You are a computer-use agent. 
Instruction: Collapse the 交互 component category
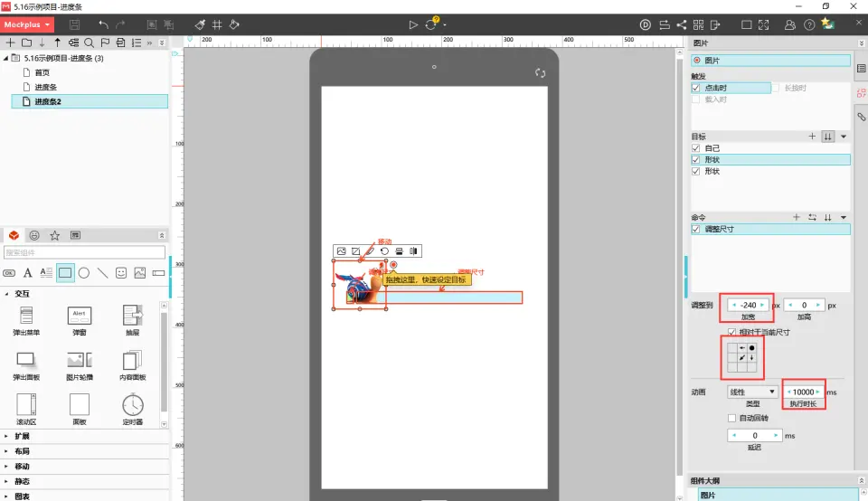point(6,294)
